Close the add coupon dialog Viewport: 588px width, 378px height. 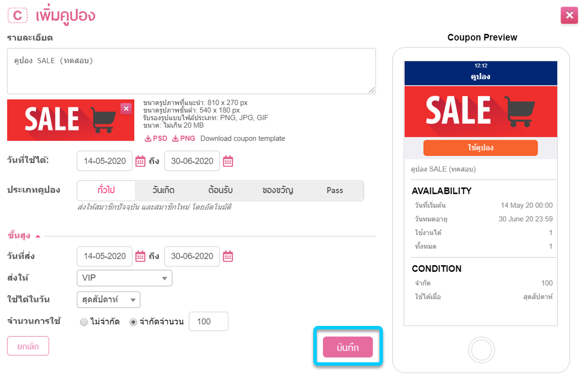click(x=569, y=15)
